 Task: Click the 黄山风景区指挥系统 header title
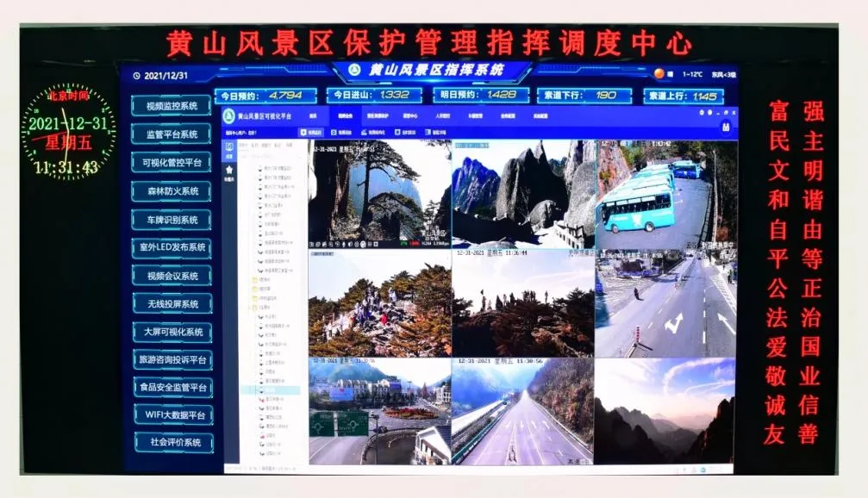tap(436, 70)
